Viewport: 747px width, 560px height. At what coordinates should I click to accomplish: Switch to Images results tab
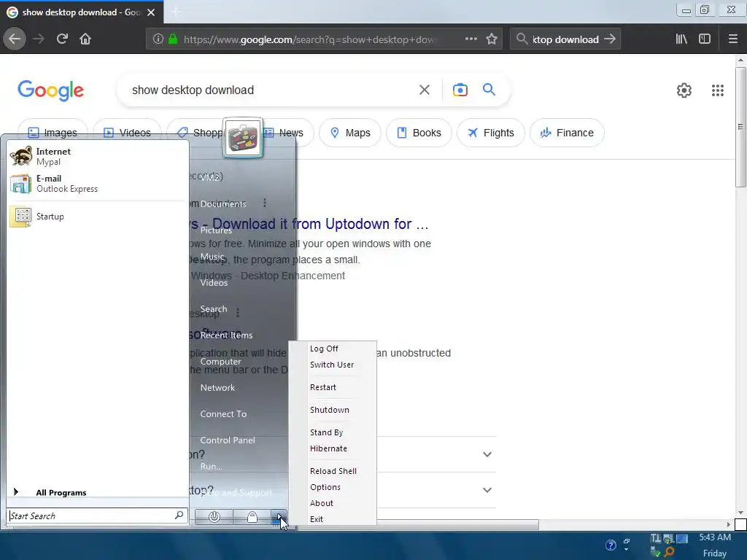tap(52, 133)
